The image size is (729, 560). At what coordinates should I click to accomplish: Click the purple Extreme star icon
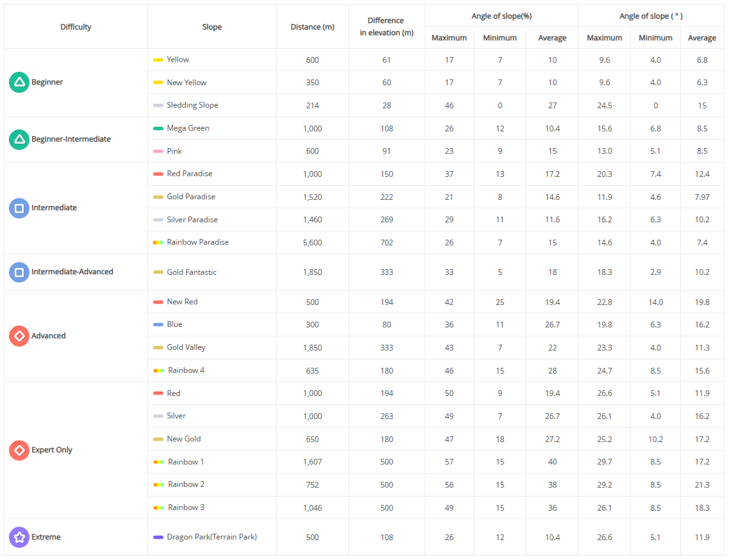[19, 537]
